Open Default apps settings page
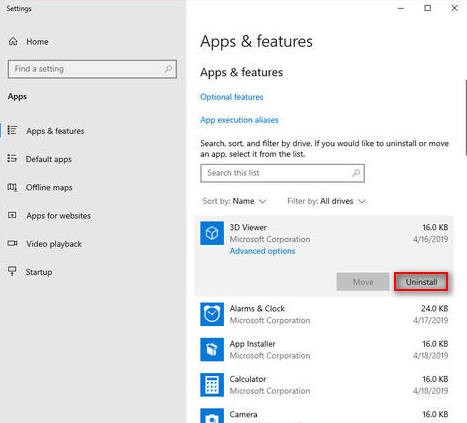This screenshot has width=467, height=423. click(93, 159)
